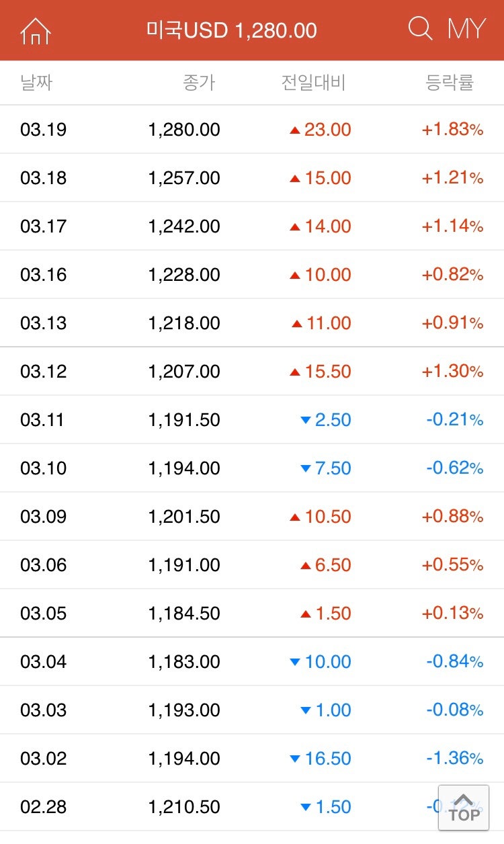Select closing price 1,257.00 on 03.18
Image resolution: width=504 pixels, height=844 pixels.
(184, 178)
